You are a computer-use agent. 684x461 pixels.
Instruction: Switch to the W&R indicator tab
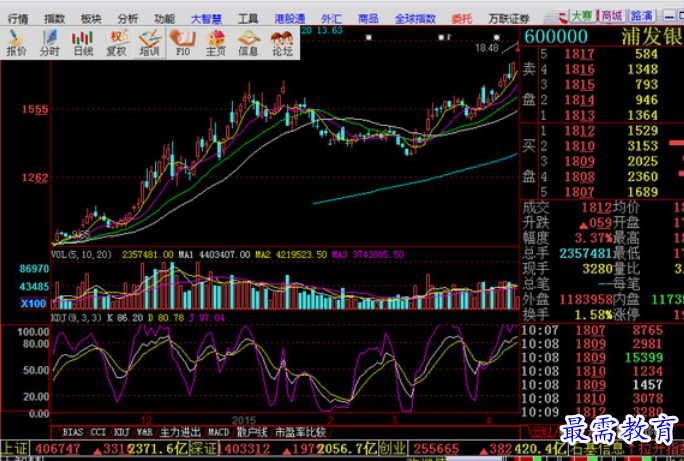click(x=144, y=432)
